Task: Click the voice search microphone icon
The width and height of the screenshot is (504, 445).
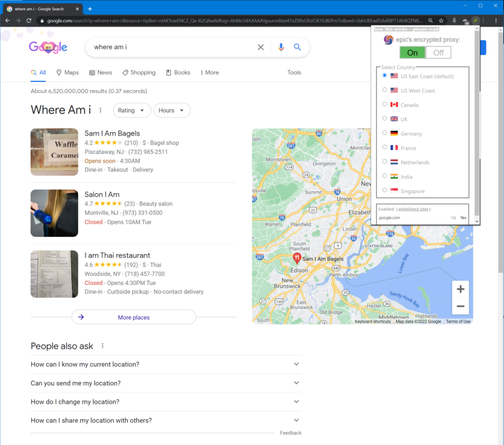Action: (280, 47)
